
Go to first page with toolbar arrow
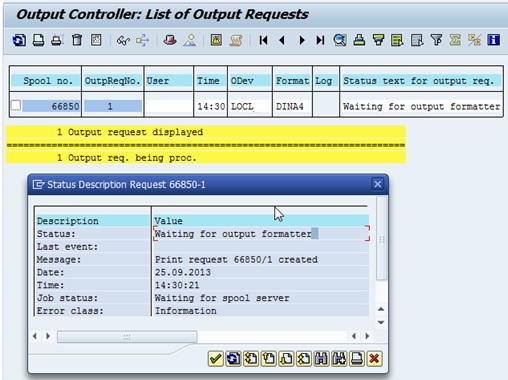[x=263, y=40]
